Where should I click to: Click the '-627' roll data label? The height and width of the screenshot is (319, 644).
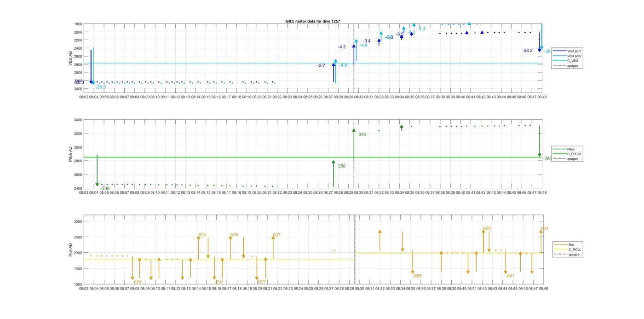[x=261, y=282]
